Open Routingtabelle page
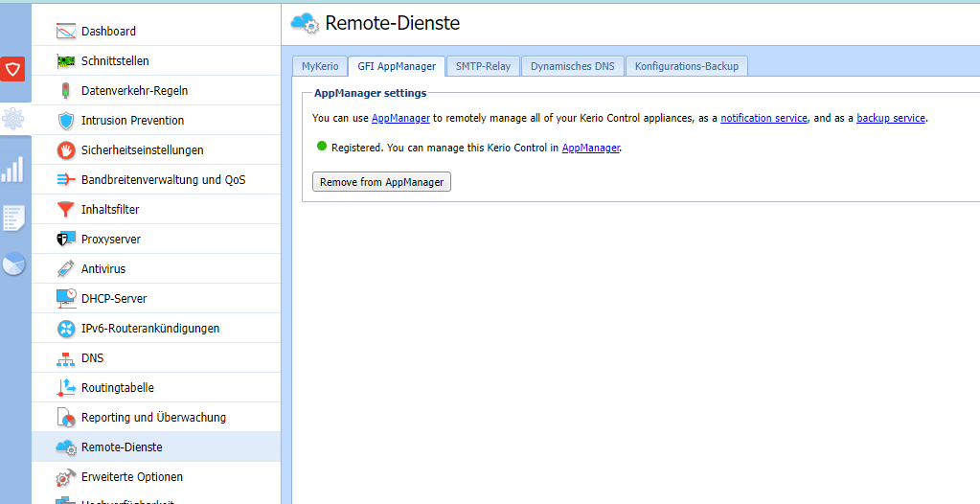The image size is (980, 504). (x=156, y=388)
